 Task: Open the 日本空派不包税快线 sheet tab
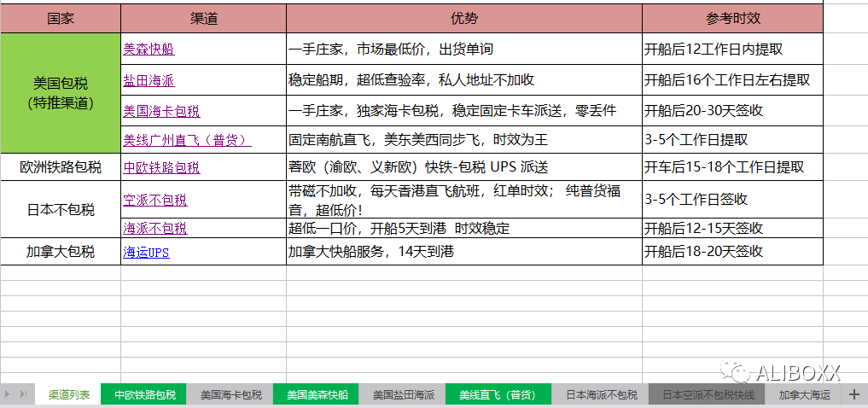pyautogui.click(x=708, y=394)
